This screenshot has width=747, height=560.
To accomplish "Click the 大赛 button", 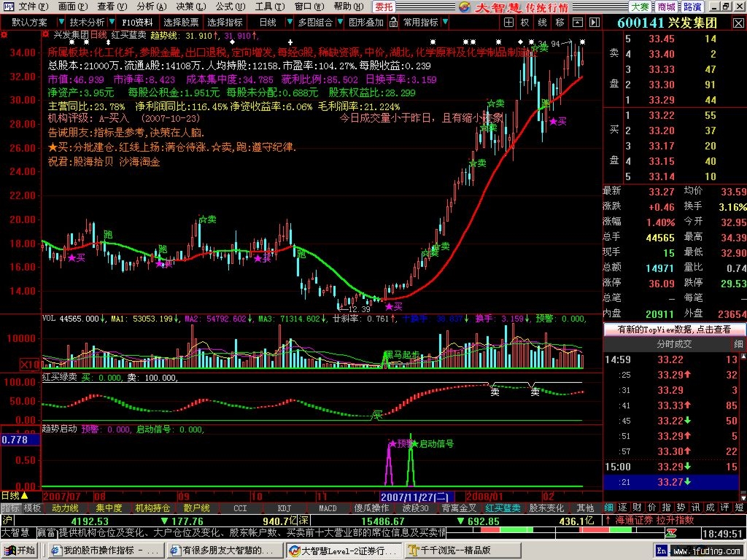I will [x=640, y=7].
